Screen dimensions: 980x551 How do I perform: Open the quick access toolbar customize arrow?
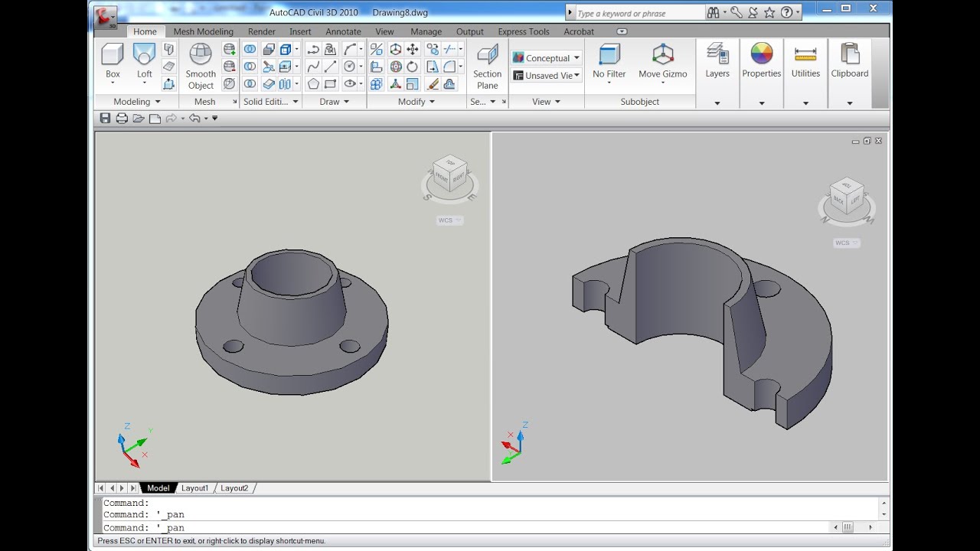tap(215, 118)
